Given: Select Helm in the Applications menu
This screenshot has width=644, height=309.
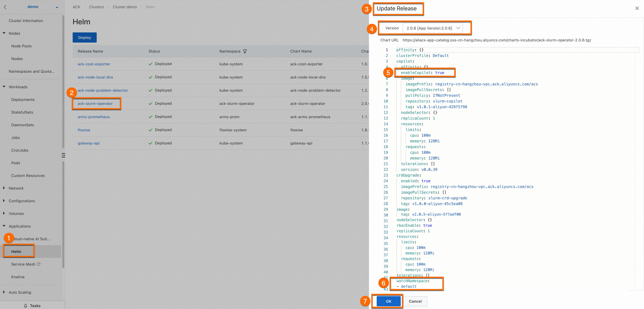Looking at the screenshot, I should point(16,252).
